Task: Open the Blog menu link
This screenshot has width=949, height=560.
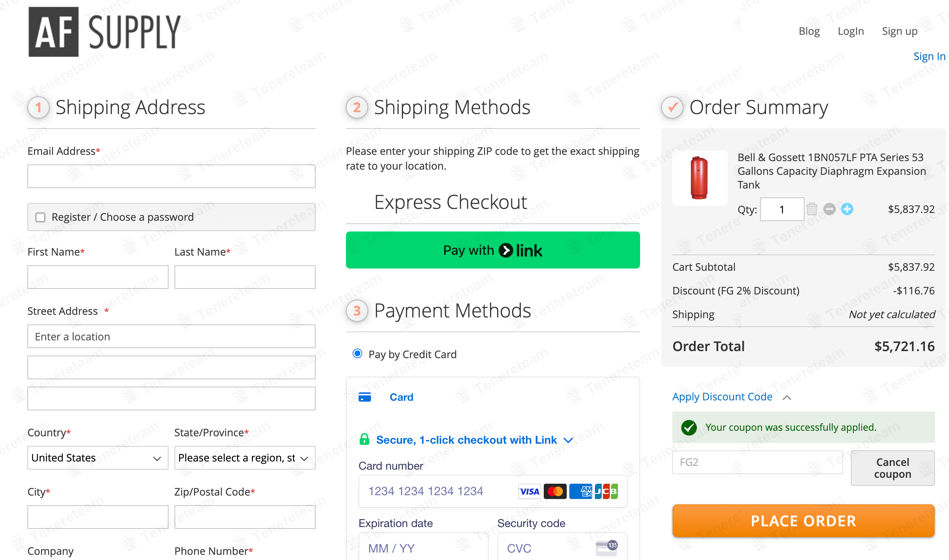Action: 809,31
